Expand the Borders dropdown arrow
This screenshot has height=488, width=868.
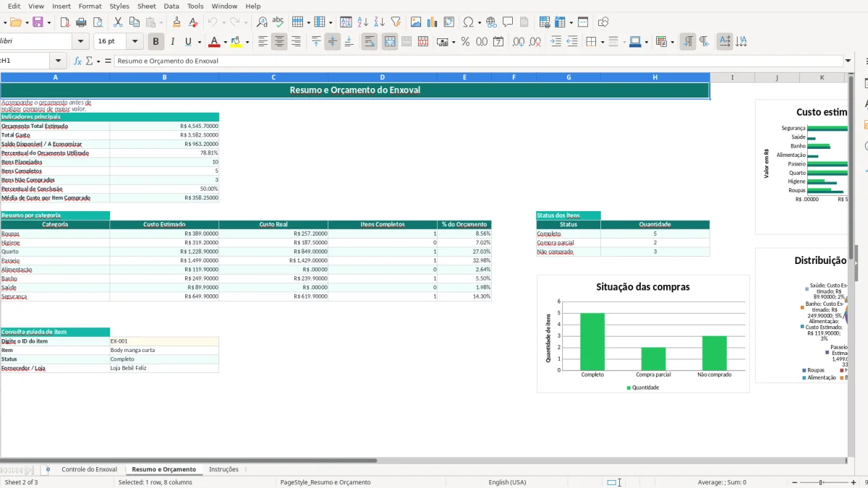[602, 42]
